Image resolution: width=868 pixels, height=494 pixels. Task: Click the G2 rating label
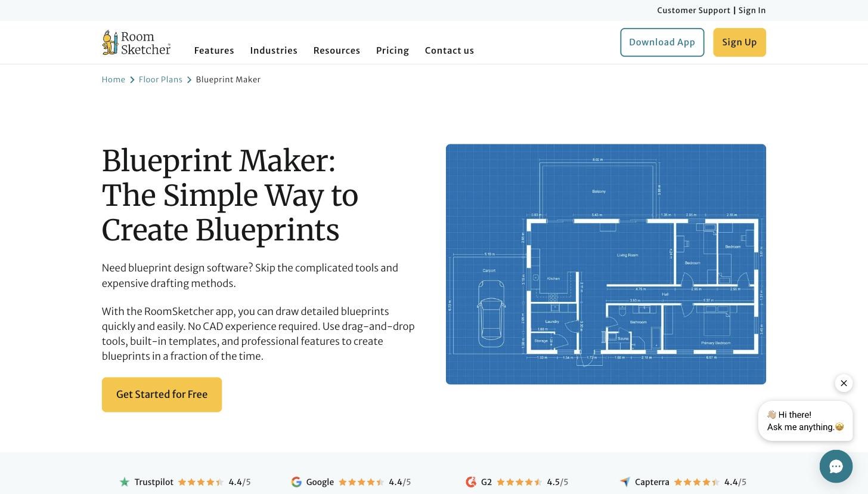coord(486,482)
